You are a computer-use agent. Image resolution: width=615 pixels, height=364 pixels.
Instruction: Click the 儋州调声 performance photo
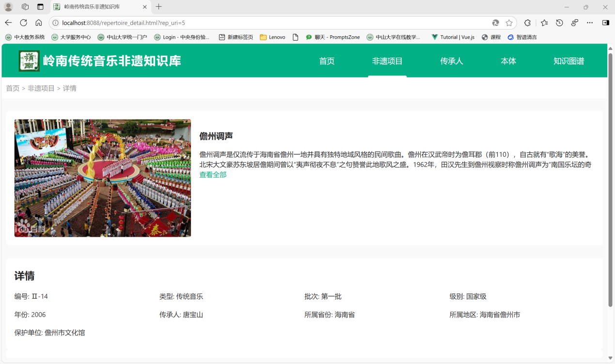pos(103,178)
